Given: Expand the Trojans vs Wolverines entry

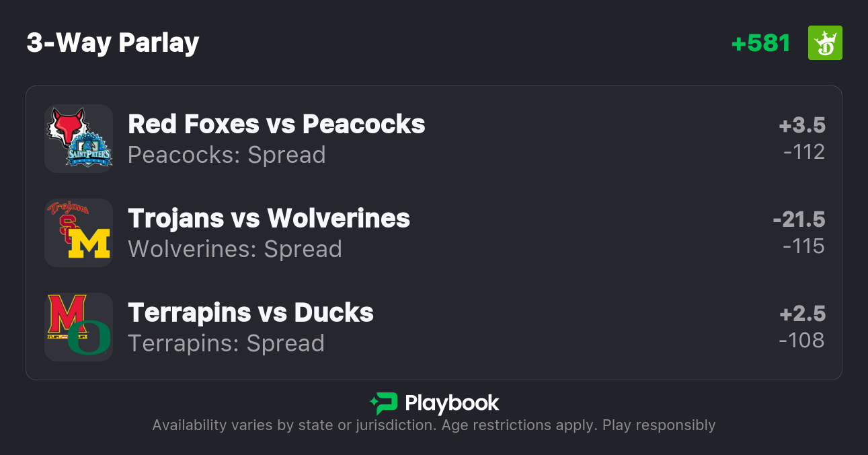Looking at the screenshot, I should 434,233.
